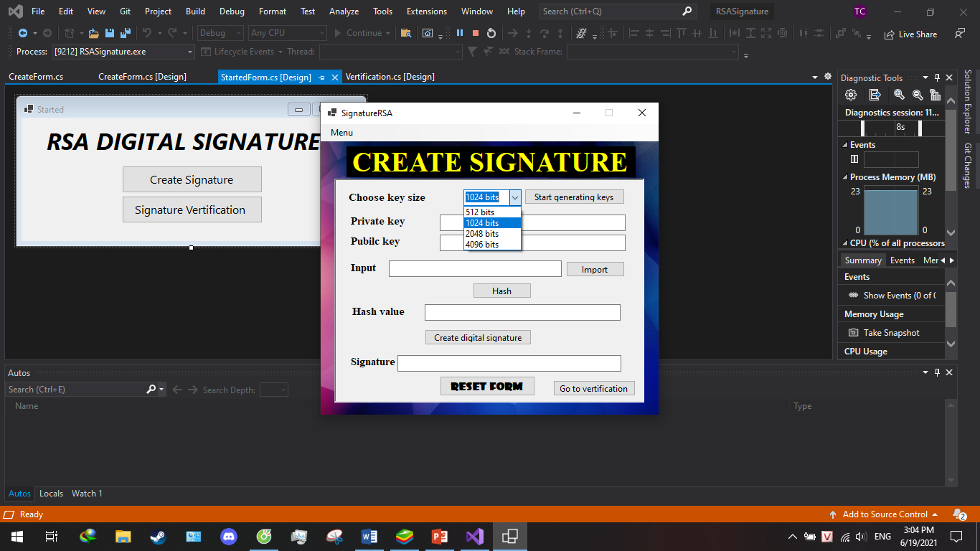Screen dimensions: 980x551
Task: Pause the Events track in Diagnostic Tools
Action: coord(854,159)
